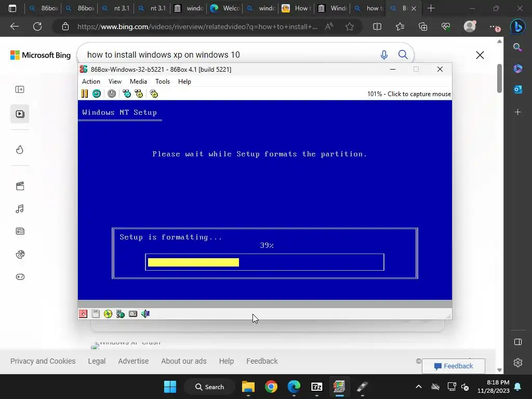The width and height of the screenshot is (532, 399).
Task: Refresh the current Edge page
Action: [37, 26]
